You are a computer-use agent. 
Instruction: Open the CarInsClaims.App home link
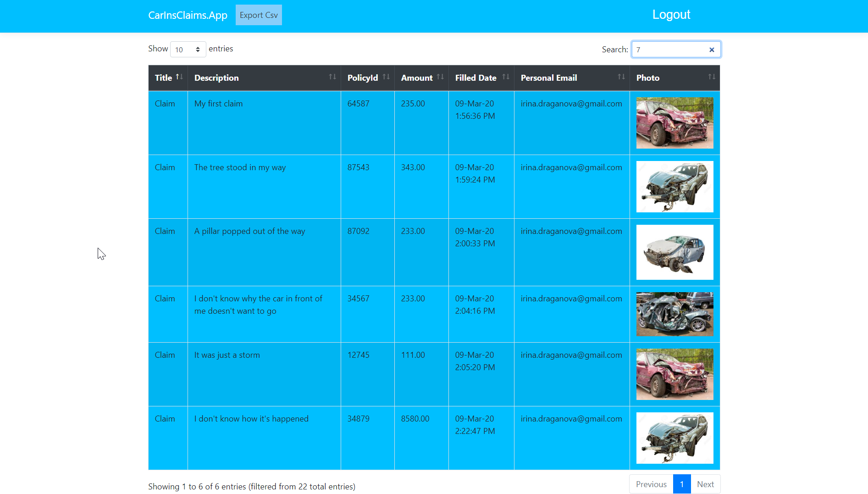coord(188,15)
